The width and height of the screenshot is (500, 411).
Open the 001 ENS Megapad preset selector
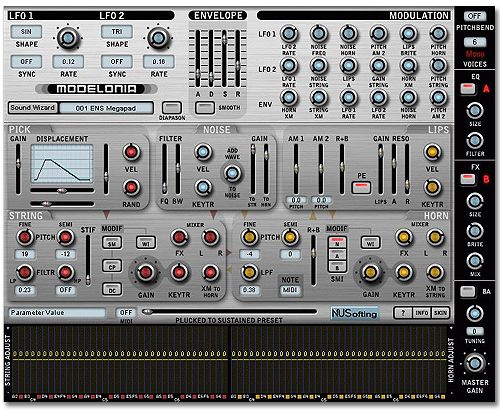click(106, 108)
